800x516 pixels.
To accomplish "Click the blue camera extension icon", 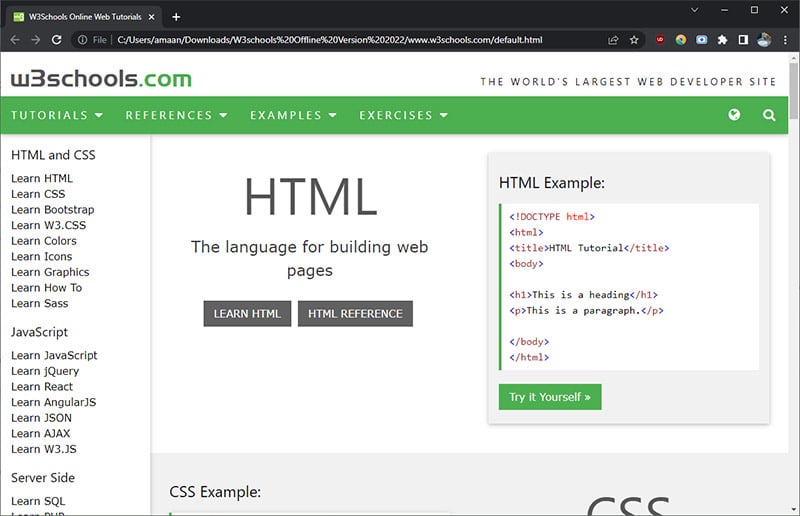I will coord(702,39).
